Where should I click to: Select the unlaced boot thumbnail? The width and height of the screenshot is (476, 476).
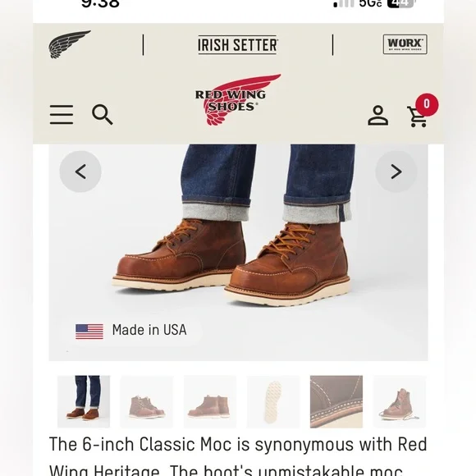pyautogui.click(x=400, y=401)
